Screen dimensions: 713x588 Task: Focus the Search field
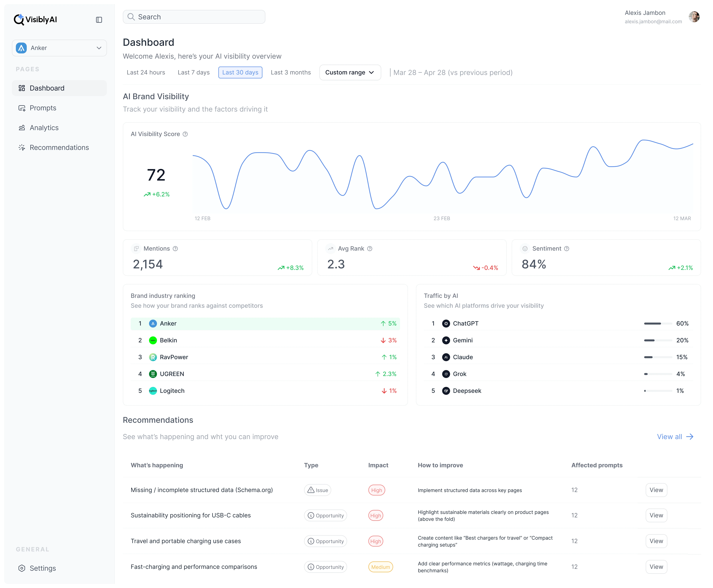click(194, 17)
